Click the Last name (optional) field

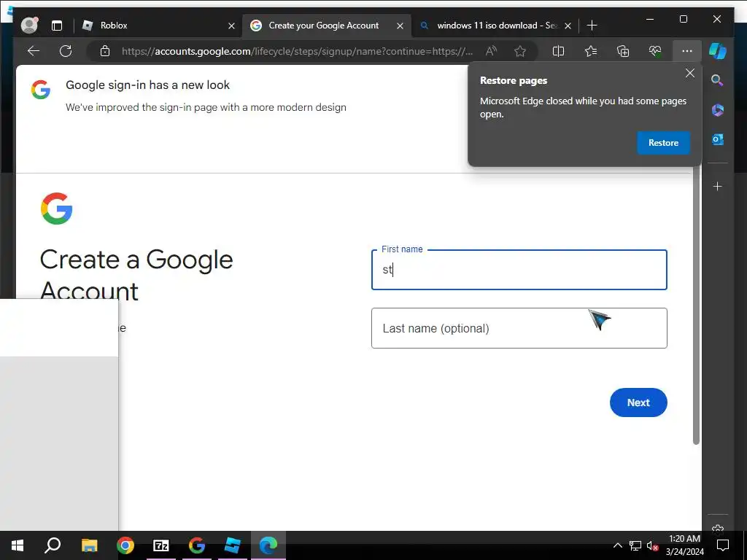(519, 328)
